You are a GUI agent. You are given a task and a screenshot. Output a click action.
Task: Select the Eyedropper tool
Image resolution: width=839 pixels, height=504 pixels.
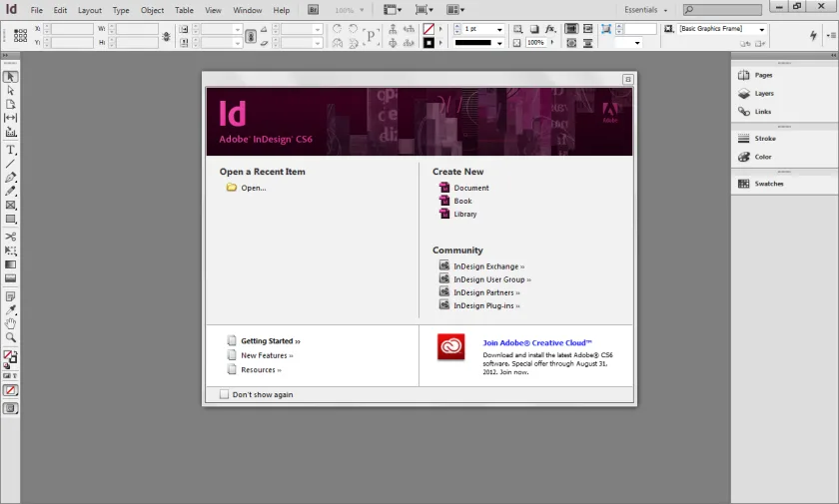pos(10,310)
